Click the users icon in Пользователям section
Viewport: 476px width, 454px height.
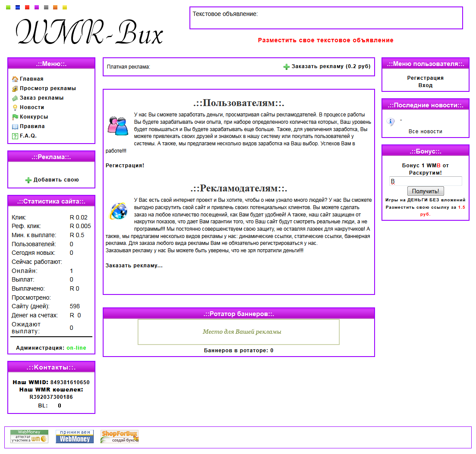118,125
